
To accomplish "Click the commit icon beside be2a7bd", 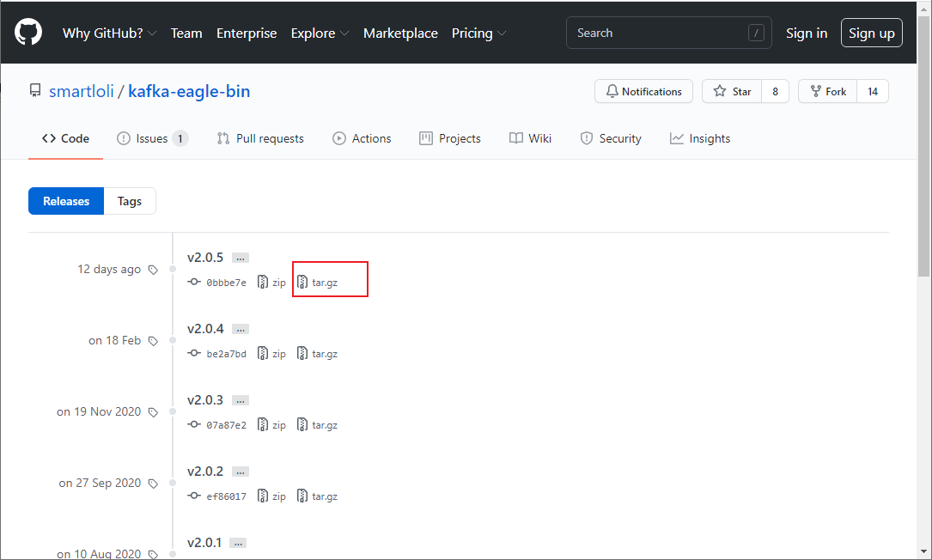I will tap(194, 353).
